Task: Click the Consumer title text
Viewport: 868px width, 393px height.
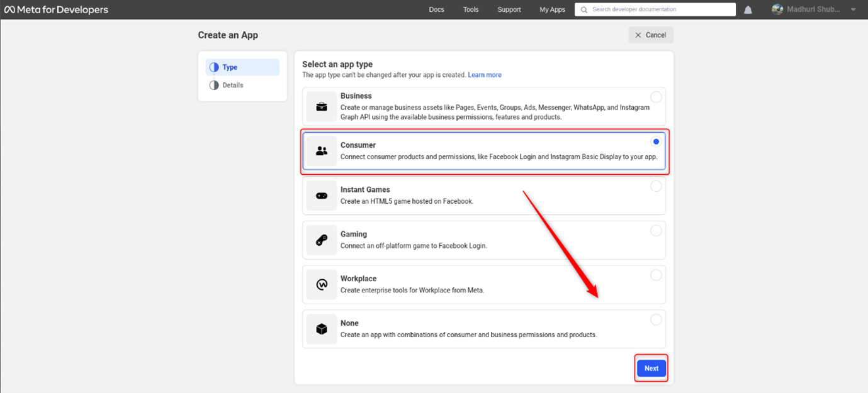Action: (358, 145)
